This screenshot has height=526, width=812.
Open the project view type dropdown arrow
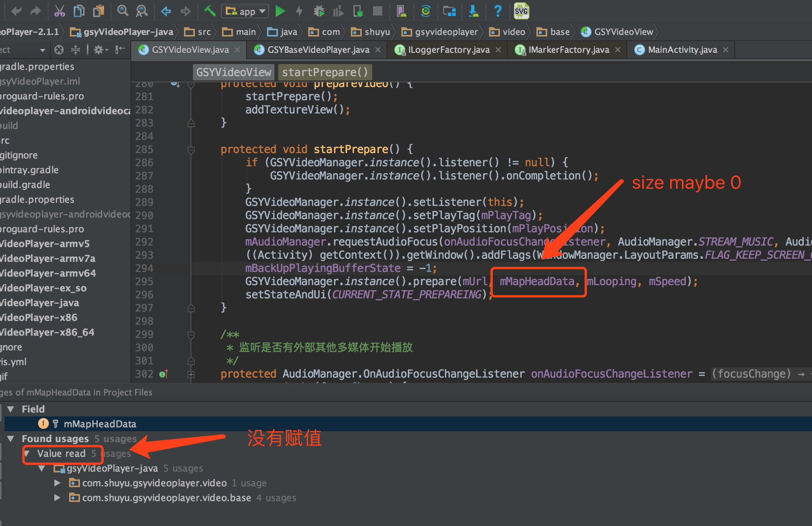tap(43, 50)
